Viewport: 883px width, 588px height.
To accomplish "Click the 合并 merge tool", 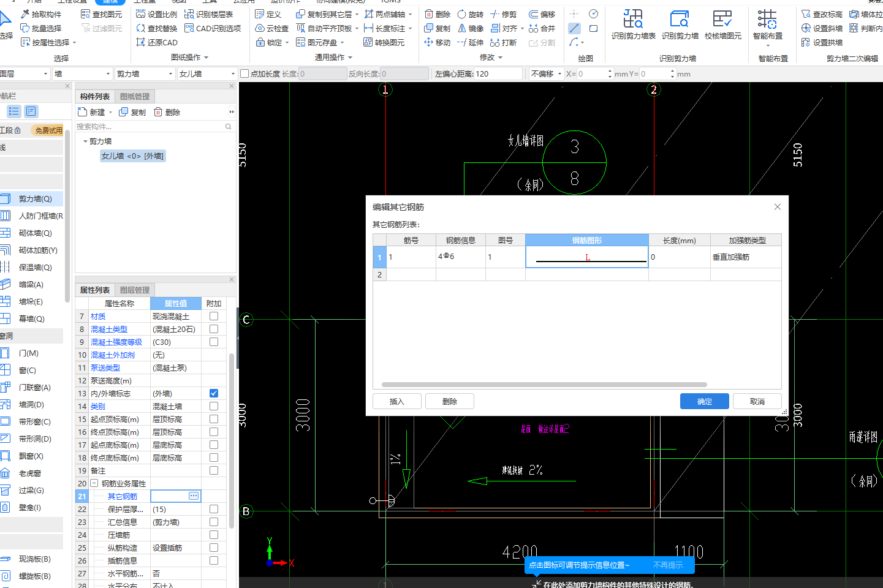I will coord(542,28).
